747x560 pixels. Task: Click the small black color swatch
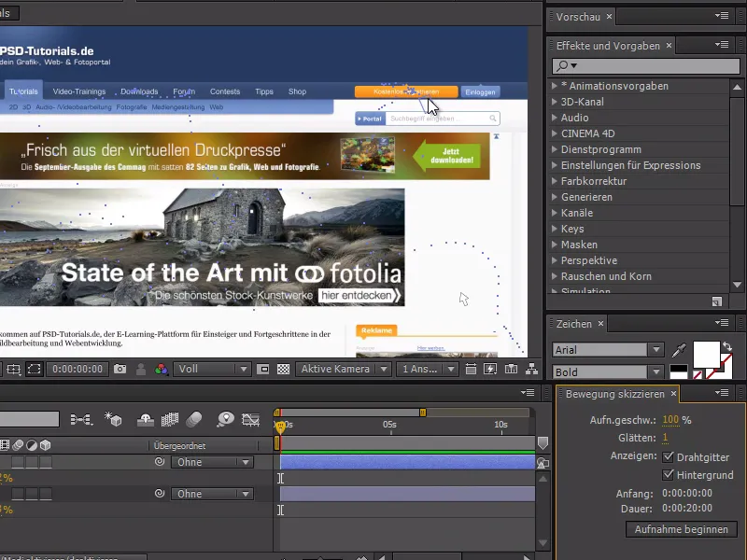[679, 369]
